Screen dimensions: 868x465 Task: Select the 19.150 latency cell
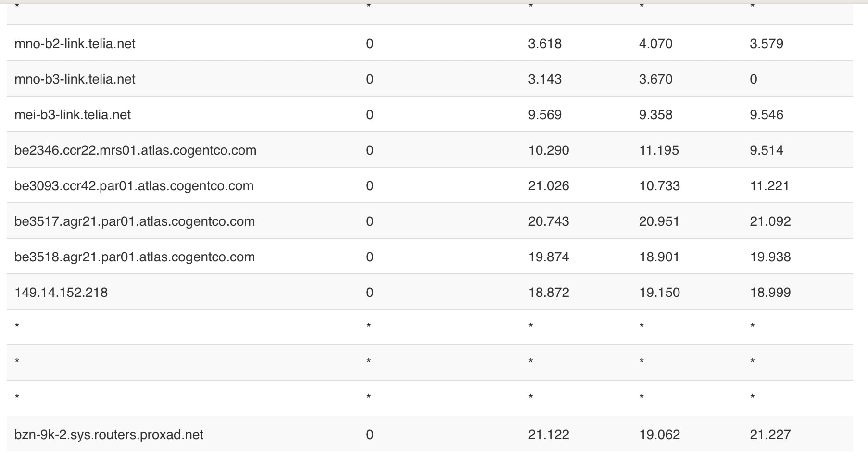[x=659, y=293]
